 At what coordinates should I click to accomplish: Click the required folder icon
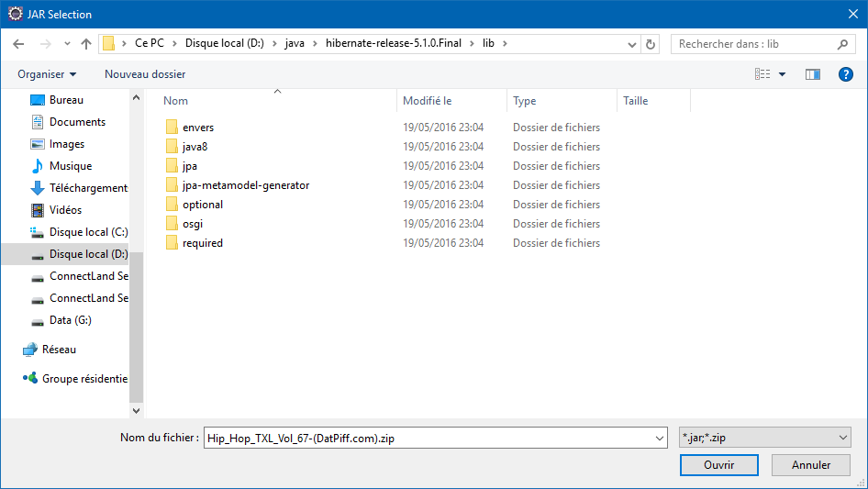pyautogui.click(x=172, y=242)
